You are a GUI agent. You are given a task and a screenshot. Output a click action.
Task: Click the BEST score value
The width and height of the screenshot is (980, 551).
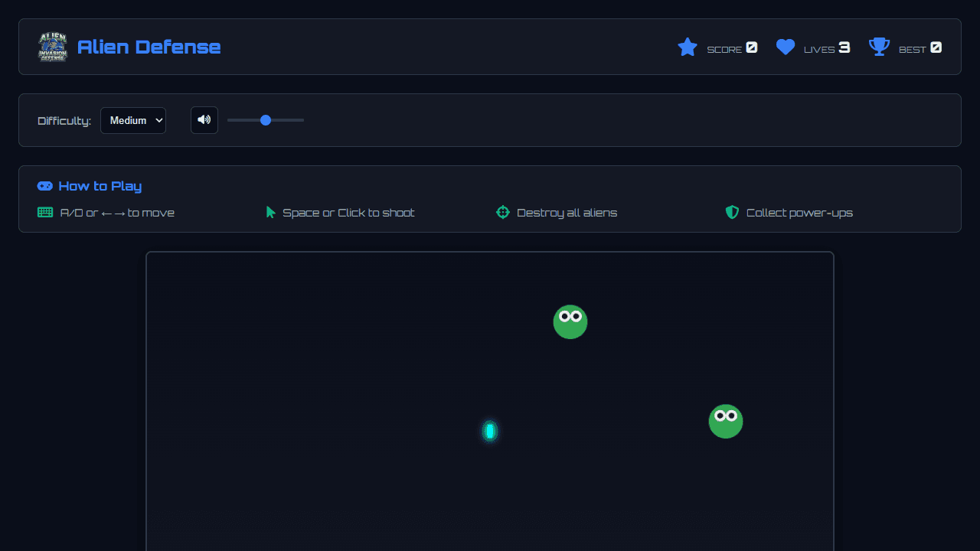(936, 47)
